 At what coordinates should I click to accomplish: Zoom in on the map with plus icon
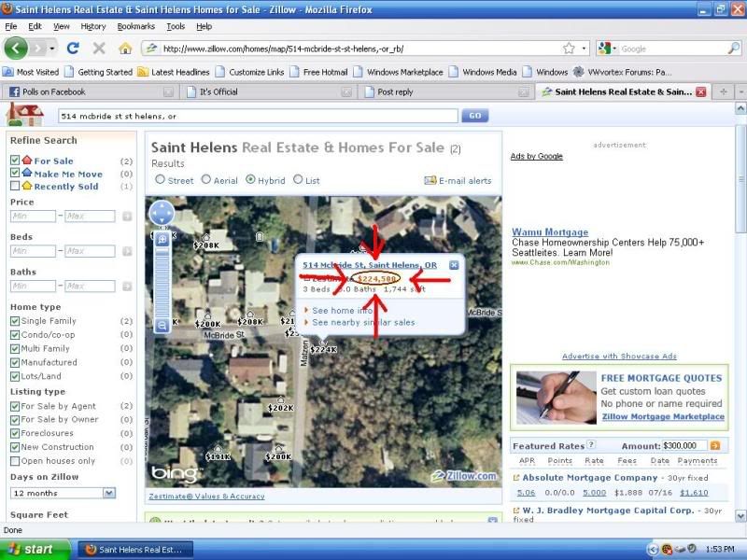pyautogui.click(x=162, y=239)
